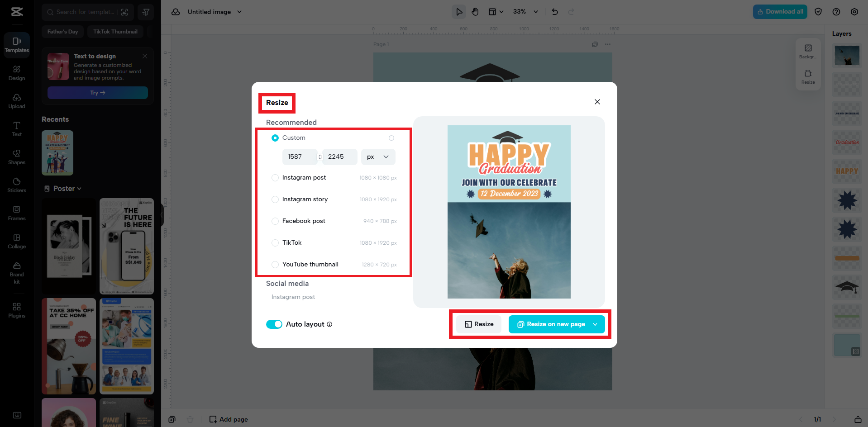Expand the Resize on new page arrow
The width and height of the screenshot is (868, 427).
pos(595,324)
